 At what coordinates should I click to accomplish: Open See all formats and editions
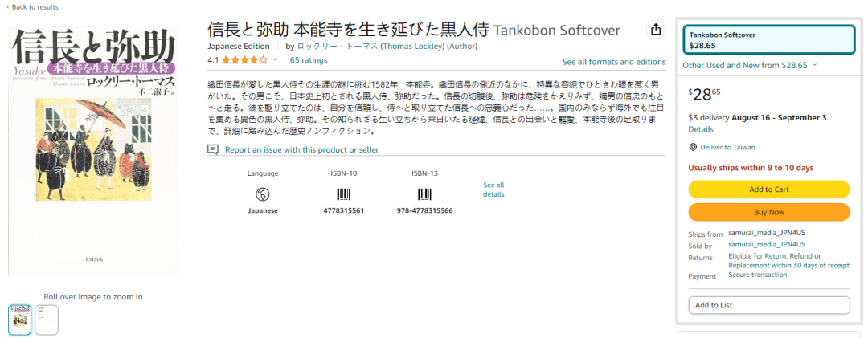[x=614, y=62]
